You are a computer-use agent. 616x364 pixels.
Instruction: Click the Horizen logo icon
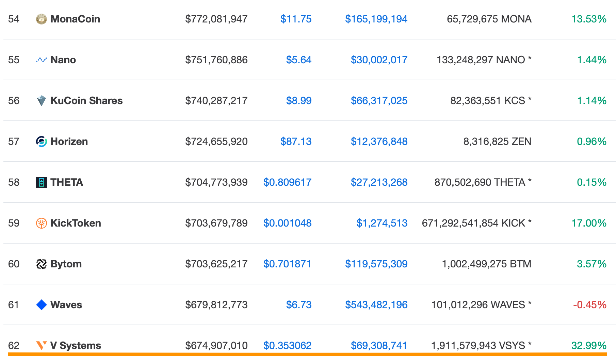click(x=42, y=142)
